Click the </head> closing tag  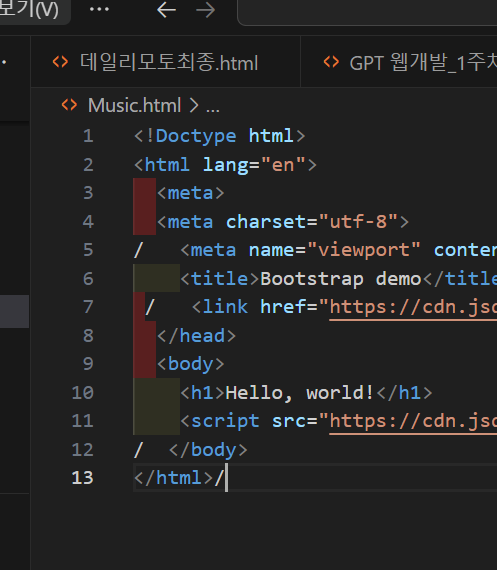[196, 336]
